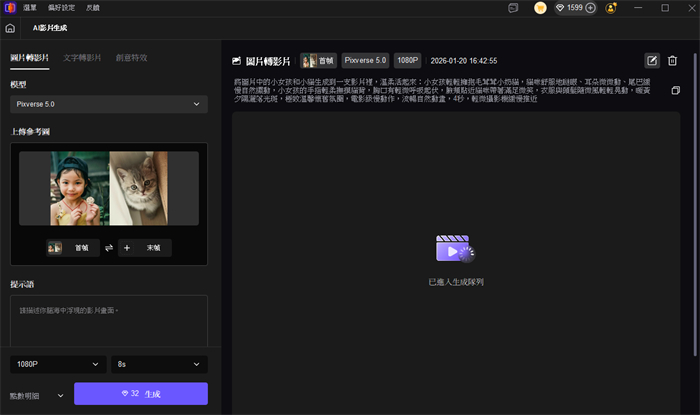Click the 1080P tag in task header
This screenshot has height=415, width=700.
tap(408, 60)
